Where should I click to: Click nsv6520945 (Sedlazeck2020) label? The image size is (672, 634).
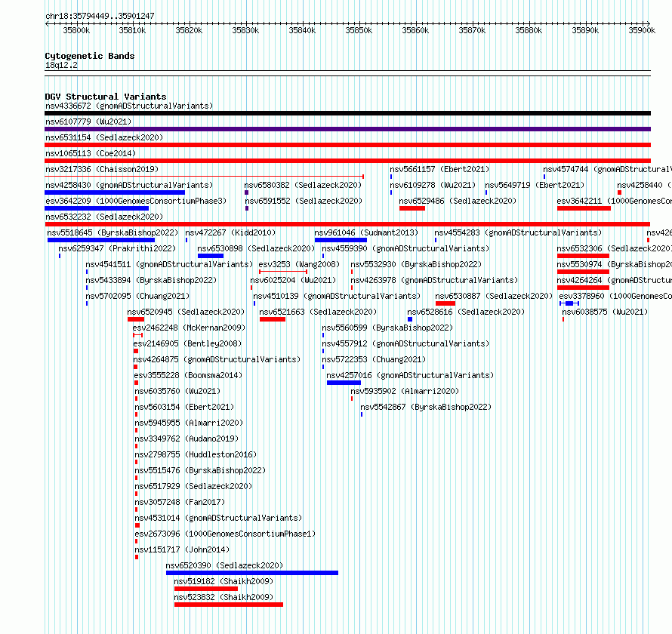tap(186, 312)
